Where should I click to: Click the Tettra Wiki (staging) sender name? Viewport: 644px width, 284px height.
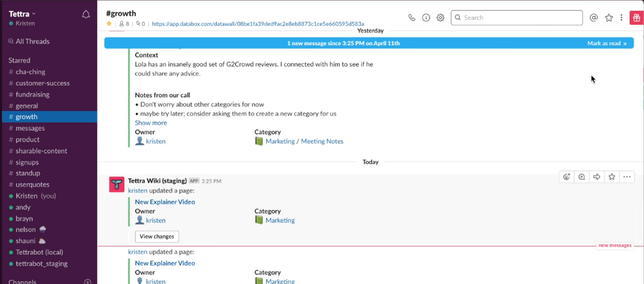tap(157, 181)
